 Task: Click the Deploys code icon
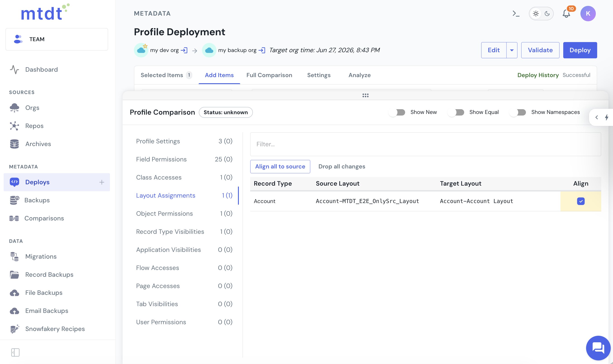pyautogui.click(x=14, y=182)
